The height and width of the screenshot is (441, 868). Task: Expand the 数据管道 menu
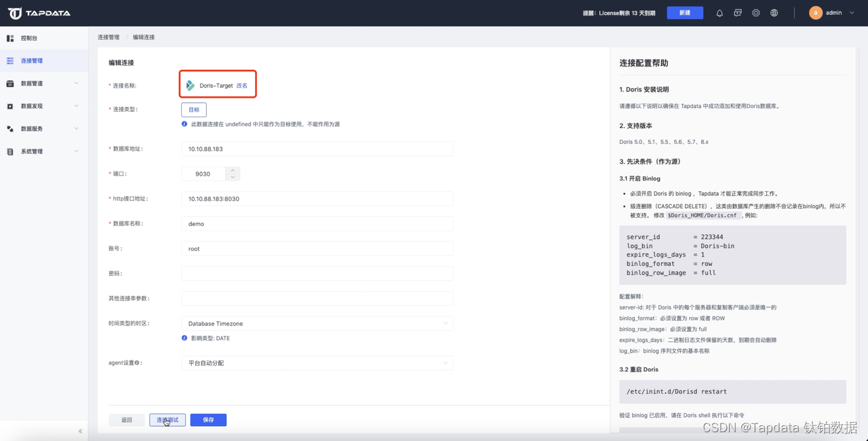[76, 83]
